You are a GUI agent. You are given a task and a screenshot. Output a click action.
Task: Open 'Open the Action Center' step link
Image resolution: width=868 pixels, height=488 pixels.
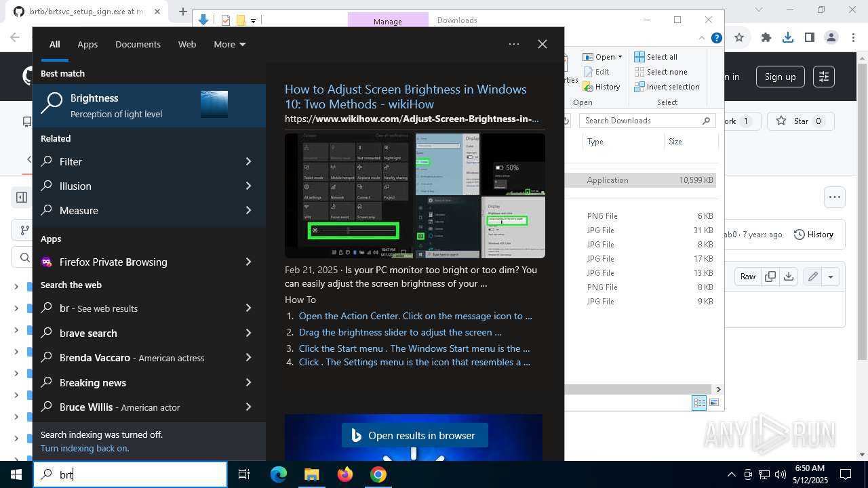[x=415, y=316]
